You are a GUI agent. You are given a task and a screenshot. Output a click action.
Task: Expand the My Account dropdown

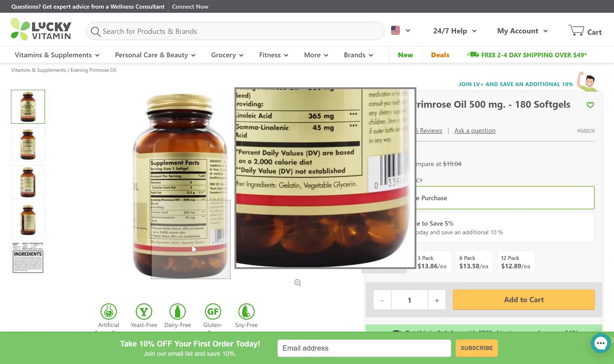click(x=522, y=31)
